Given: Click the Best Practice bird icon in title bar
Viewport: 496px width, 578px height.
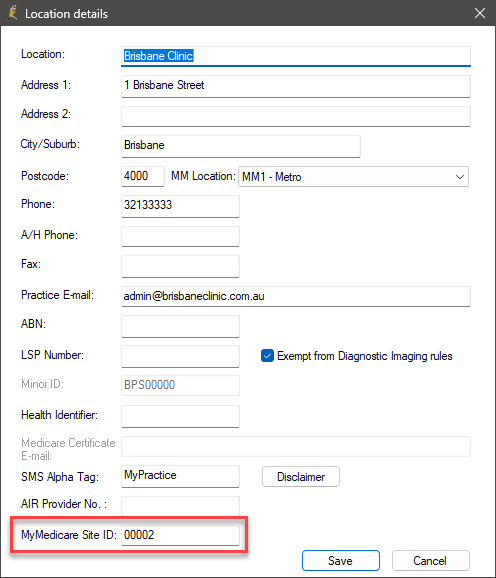Looking at the screenshot, I should pos(13,13).
